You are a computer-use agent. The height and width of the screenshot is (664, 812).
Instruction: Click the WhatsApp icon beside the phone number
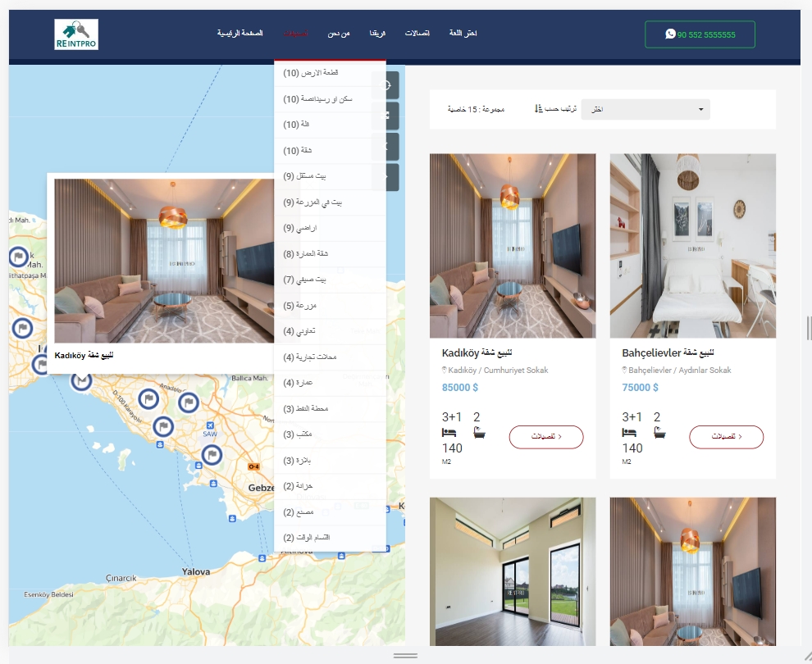coord(671,34)
